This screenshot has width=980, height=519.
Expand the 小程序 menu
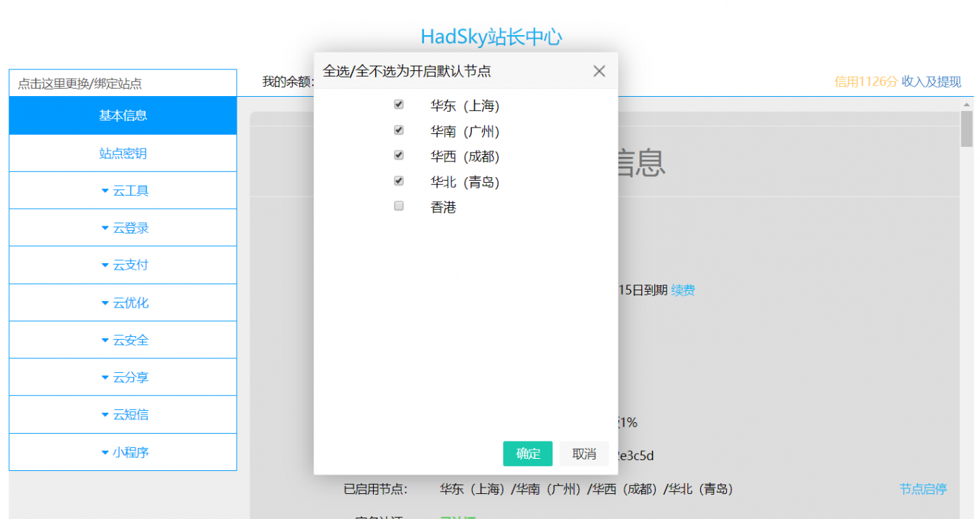click(123, 452)
